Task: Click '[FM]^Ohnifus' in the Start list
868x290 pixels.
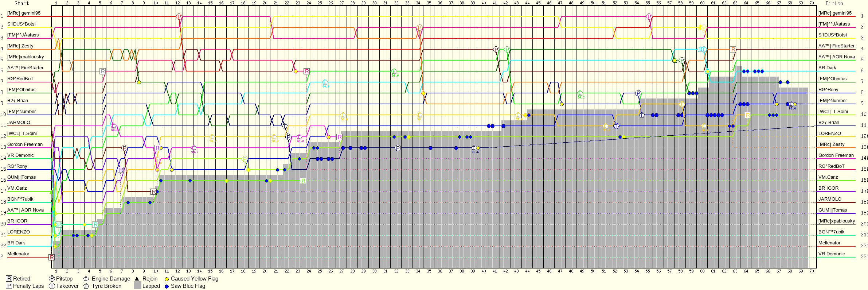Action: (21, 90)
